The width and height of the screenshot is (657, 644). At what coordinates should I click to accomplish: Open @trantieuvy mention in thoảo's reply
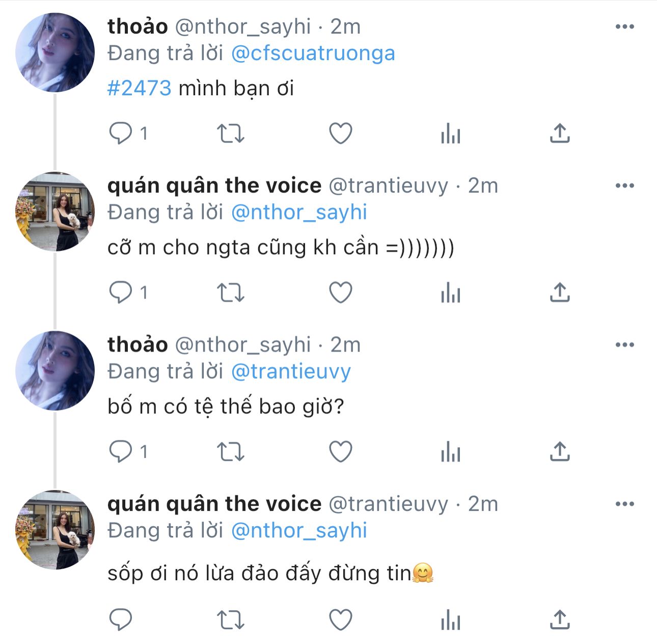pos(291,371)
